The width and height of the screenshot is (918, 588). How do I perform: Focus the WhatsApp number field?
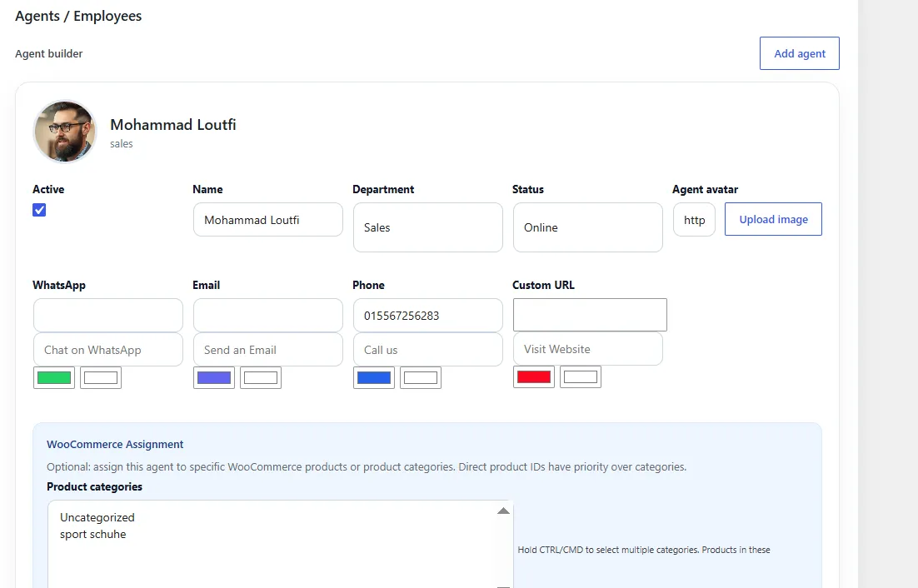pos(108,316)
